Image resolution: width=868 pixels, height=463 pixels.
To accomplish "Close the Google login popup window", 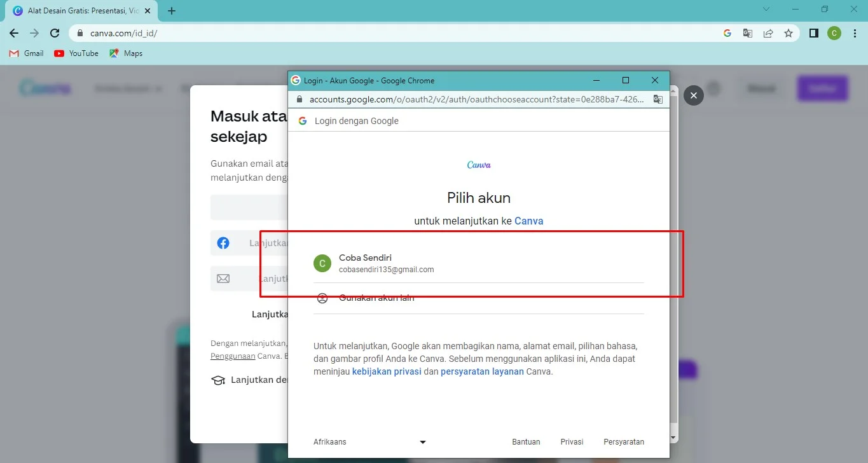I will [x=655, y=80].
